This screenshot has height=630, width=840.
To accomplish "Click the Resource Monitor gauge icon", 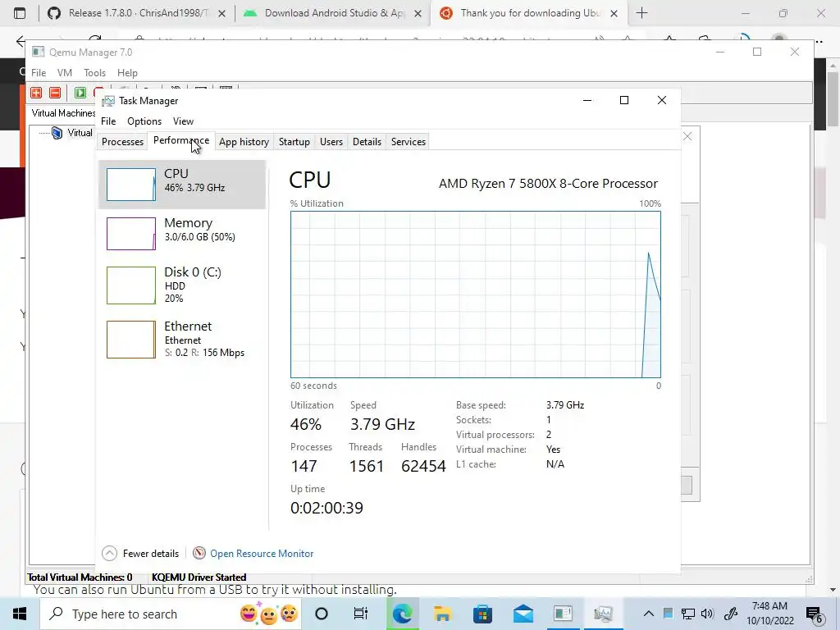I will tap(199, 553).
